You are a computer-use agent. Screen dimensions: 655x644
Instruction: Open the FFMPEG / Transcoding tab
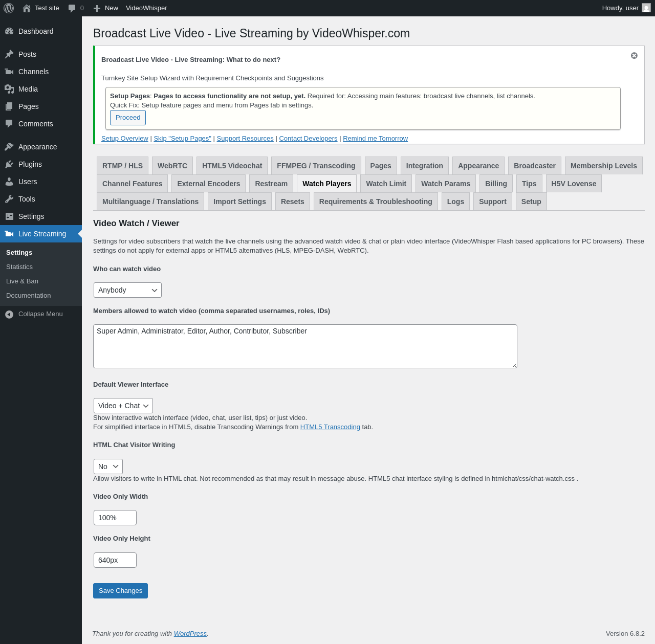[316, 166]
